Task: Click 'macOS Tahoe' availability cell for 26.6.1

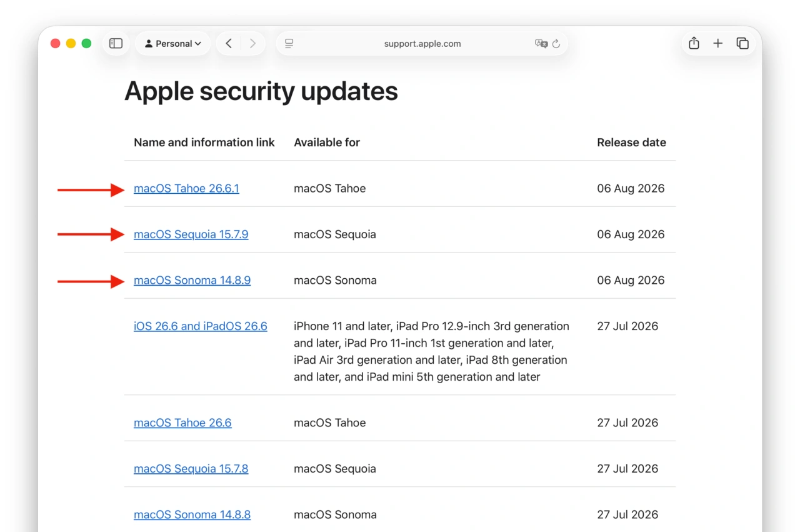Action: click(330, 188)
